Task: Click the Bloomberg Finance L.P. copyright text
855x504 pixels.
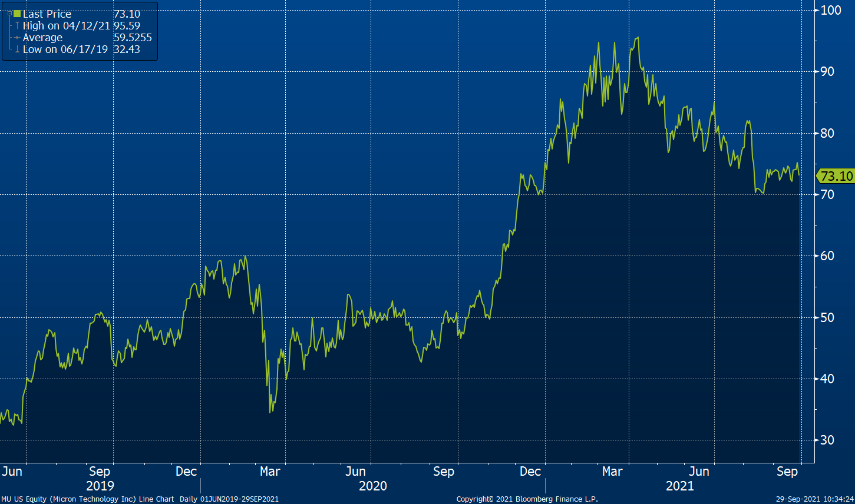Action: 527,499
